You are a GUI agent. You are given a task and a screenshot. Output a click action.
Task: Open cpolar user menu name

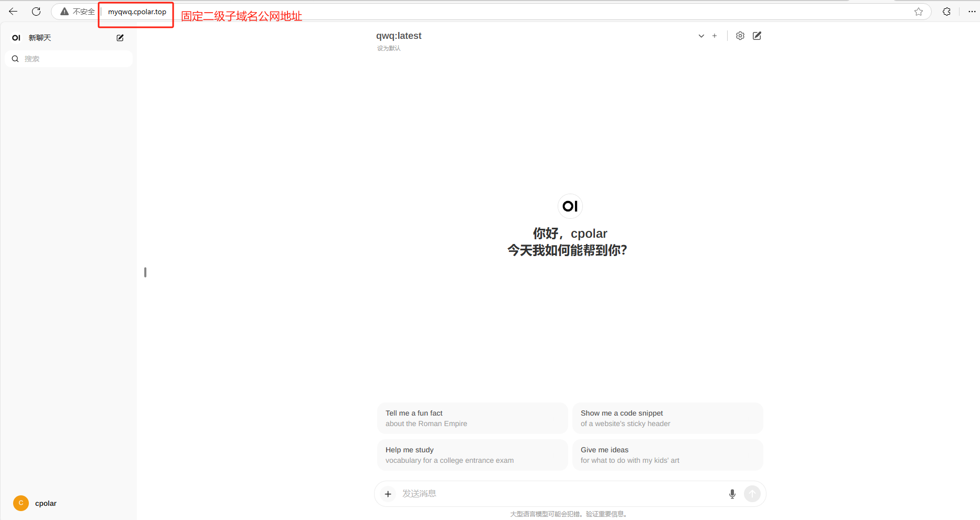pyautogui.click(x=46, y=503)
